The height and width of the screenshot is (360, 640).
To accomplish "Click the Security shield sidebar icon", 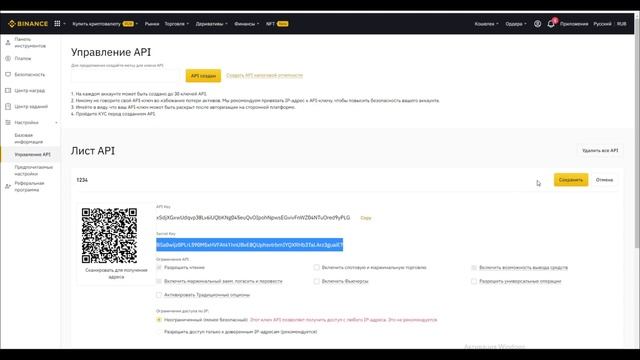I will click(8, 74).
